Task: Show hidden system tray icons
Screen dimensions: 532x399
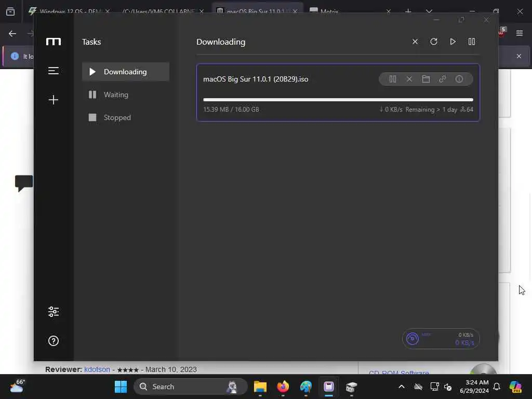Action: coord(402,387)
